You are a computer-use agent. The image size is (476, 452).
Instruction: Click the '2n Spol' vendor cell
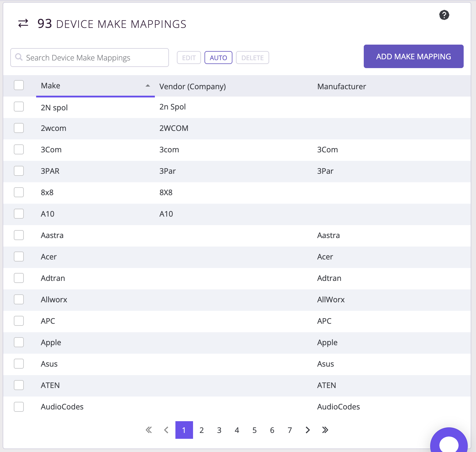click(172, 107)
